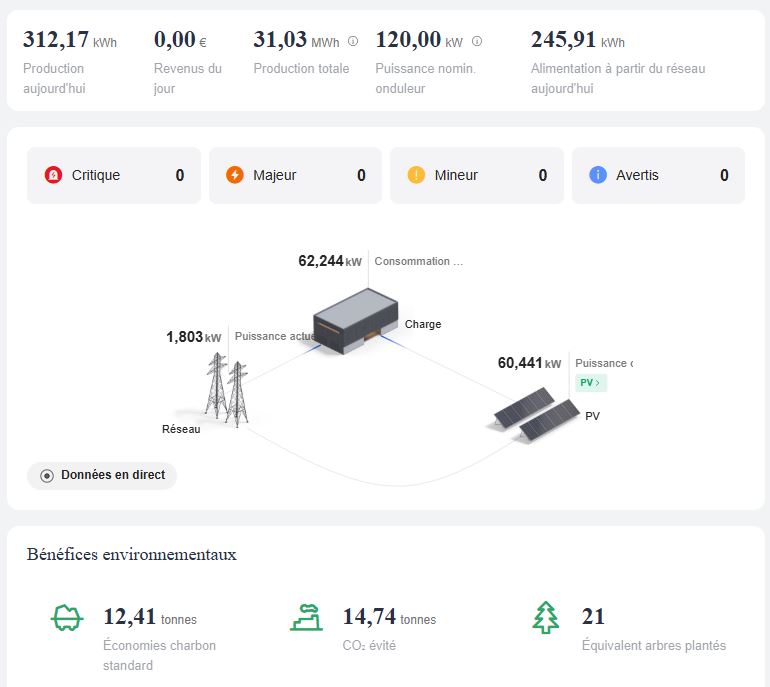Click the yellow Mineur exclamation icon
This screenshot has width=770, height=687.
click(416, 175)
